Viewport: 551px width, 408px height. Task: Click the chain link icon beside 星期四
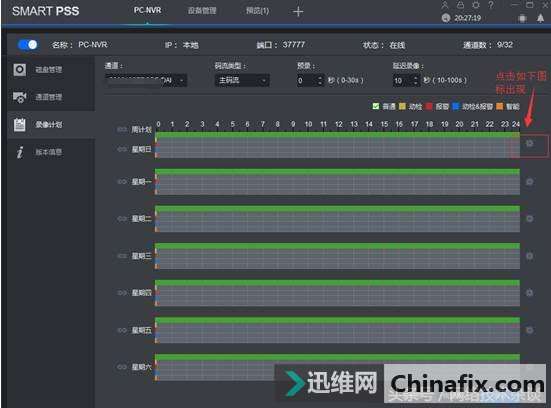pyautogui.click(x=122, y=292)
